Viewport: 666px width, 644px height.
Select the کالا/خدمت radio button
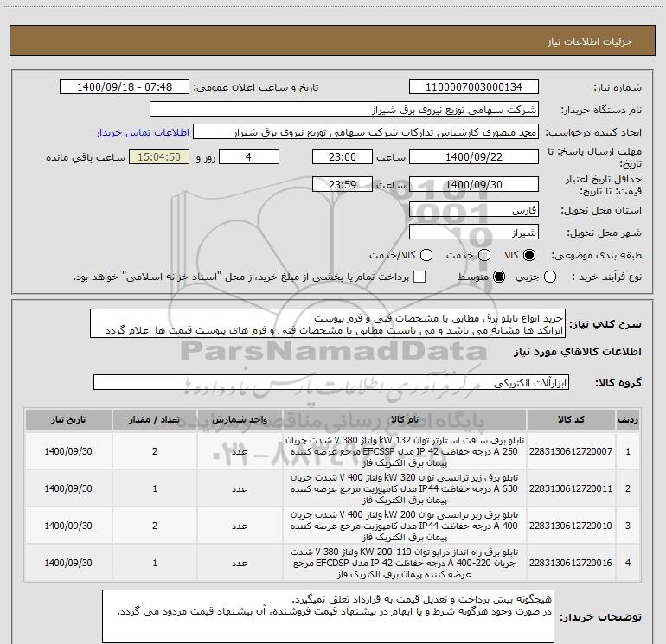[426, 255]
